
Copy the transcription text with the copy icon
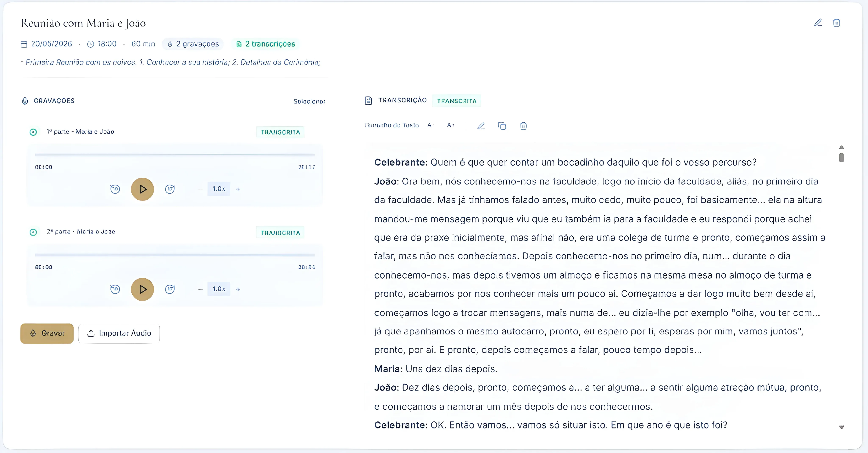502,126
